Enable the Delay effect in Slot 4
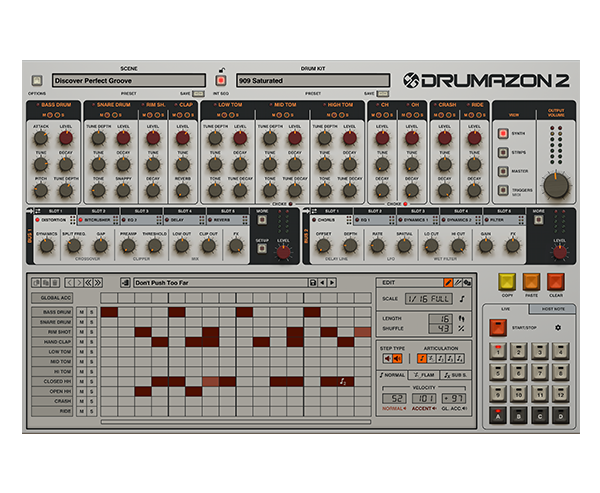This screenshot has height=493, width=600. point(167,220)
